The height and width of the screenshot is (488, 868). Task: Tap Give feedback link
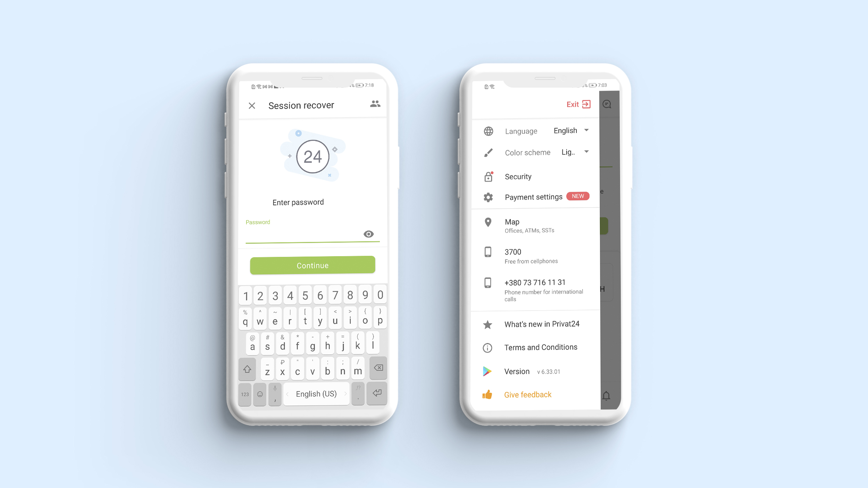(x=528, y=394)
